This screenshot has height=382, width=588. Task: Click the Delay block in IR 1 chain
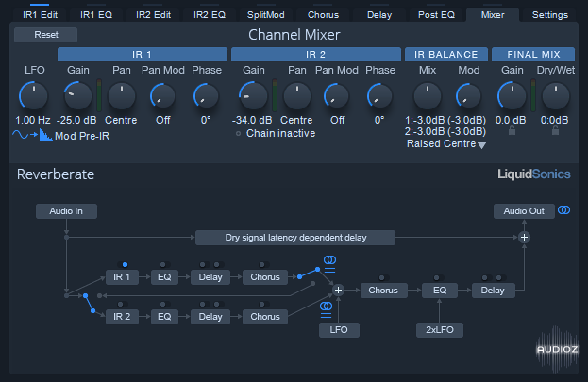click(x=210, y=277)
